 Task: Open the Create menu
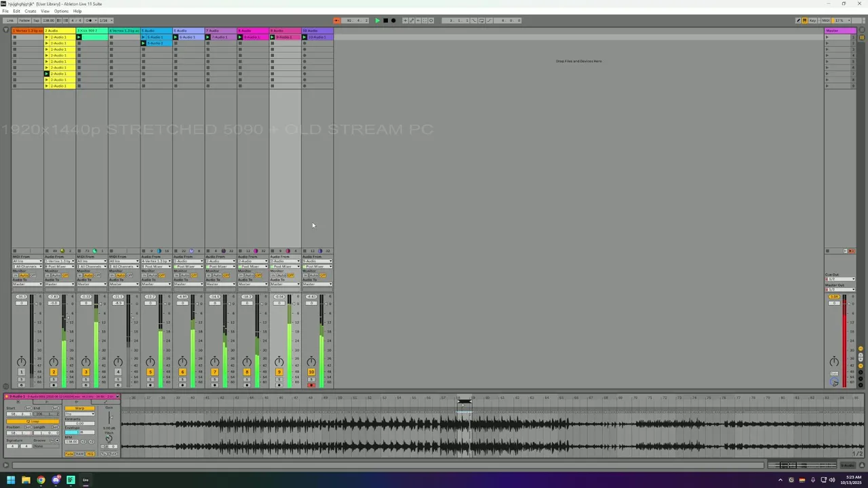point(31,11)
